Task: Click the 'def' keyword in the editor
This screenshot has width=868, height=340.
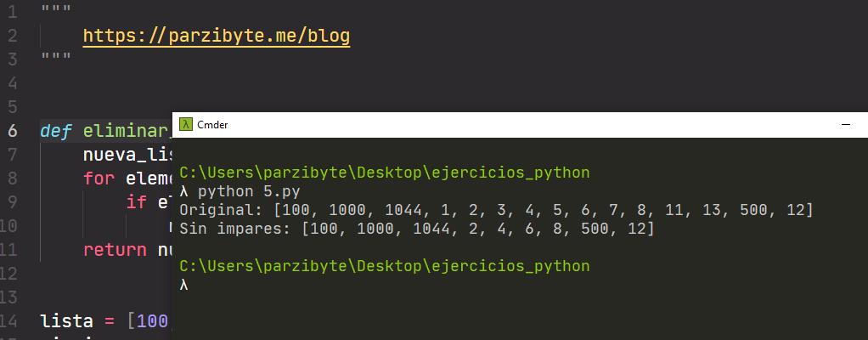Action: point(56,132)
